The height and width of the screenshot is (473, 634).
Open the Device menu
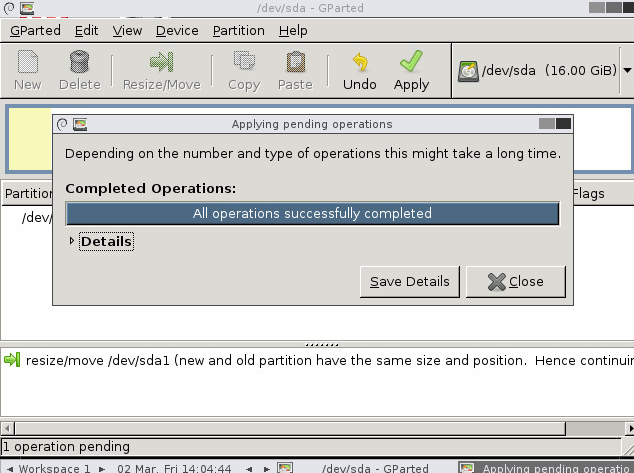177,31
